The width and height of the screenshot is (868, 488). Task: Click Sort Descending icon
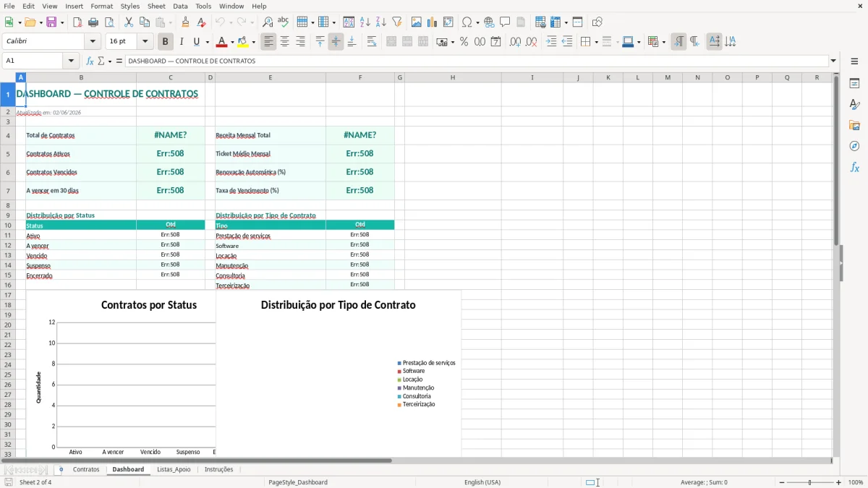tap(380, 22)
